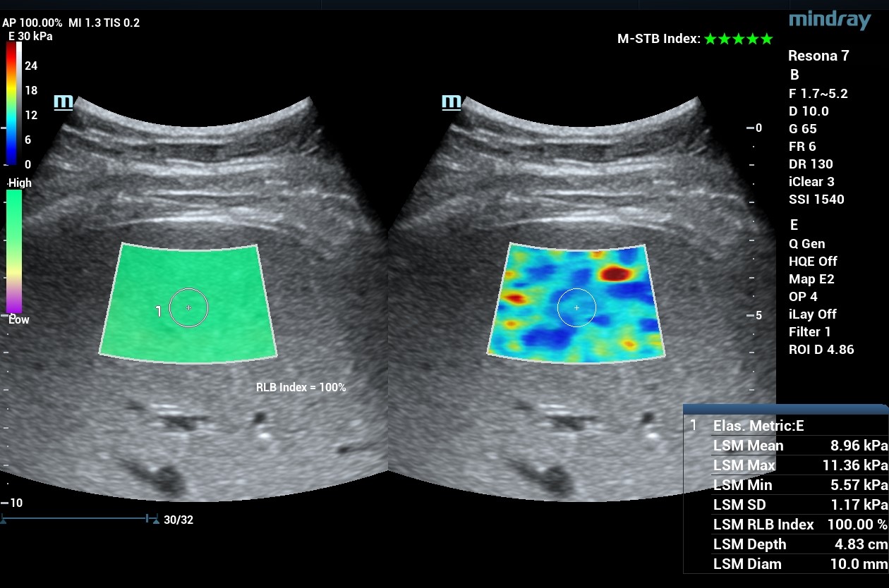Click the Mindray logo in top corner

pyautogui.click(x=829, y=20)
